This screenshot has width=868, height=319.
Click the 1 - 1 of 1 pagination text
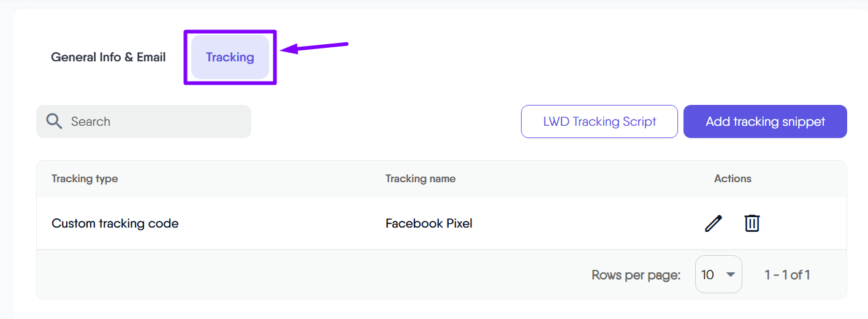point(787,275)
